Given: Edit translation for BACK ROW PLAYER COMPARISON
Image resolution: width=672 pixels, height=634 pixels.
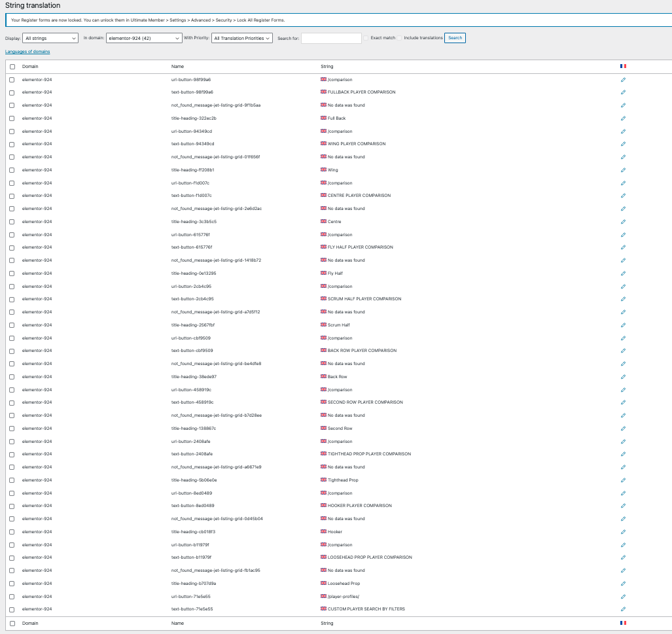Looking at the screenshot, I should click(623, 351).
